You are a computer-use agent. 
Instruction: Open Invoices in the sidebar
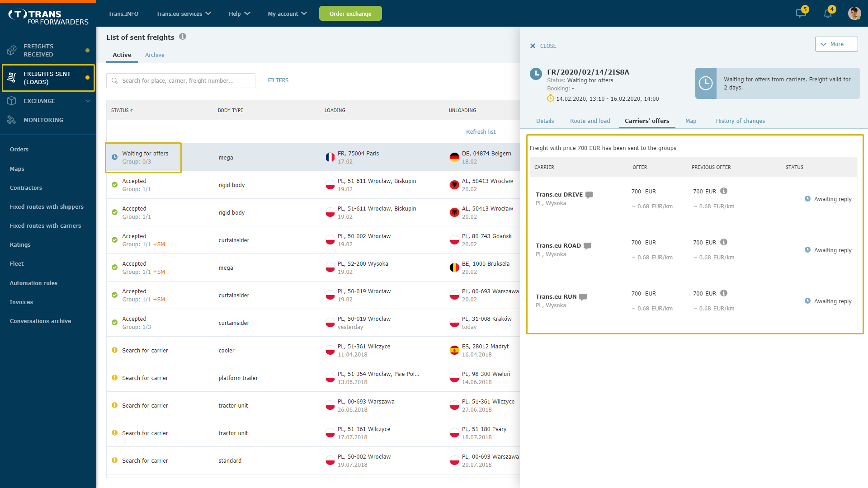pos(21,302)
